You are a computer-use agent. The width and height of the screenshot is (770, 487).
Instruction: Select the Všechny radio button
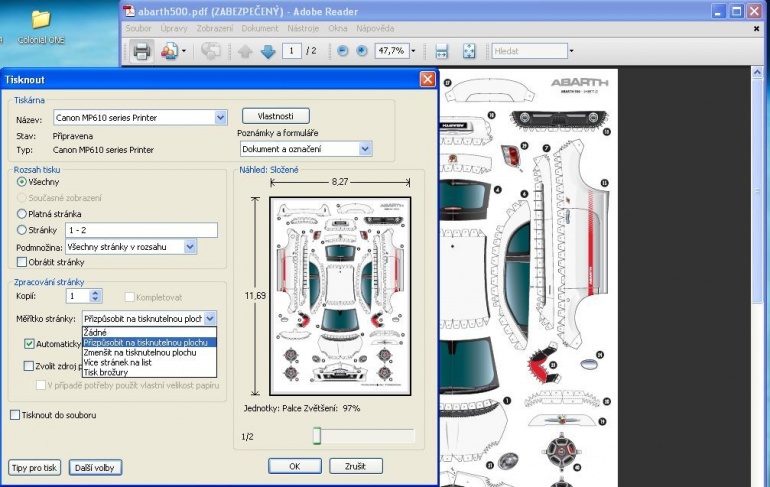[x=22, y=182]
